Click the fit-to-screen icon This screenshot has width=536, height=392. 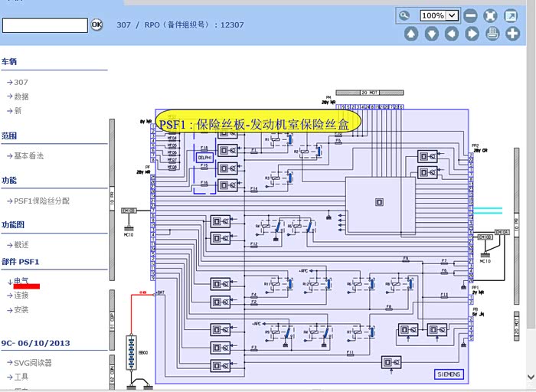[x=491, y=15]
